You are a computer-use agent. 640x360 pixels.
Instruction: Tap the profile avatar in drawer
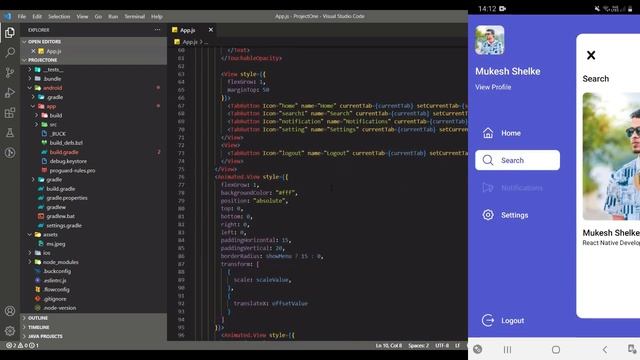click(489, 40)
